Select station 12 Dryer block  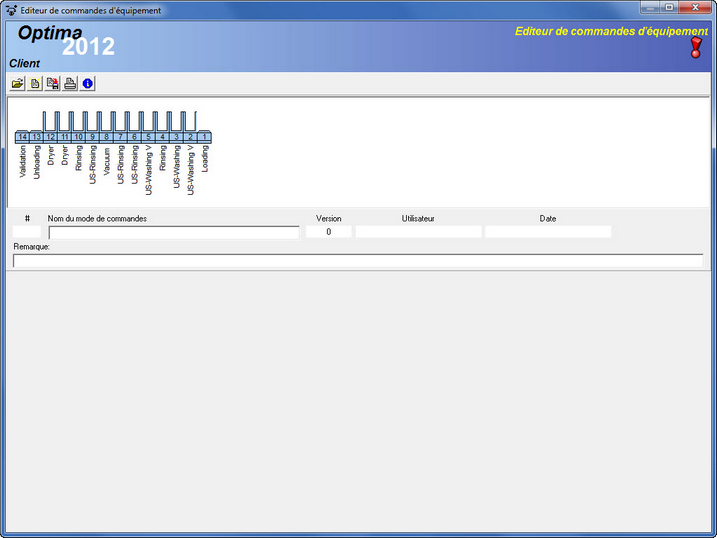pos(51,137)
